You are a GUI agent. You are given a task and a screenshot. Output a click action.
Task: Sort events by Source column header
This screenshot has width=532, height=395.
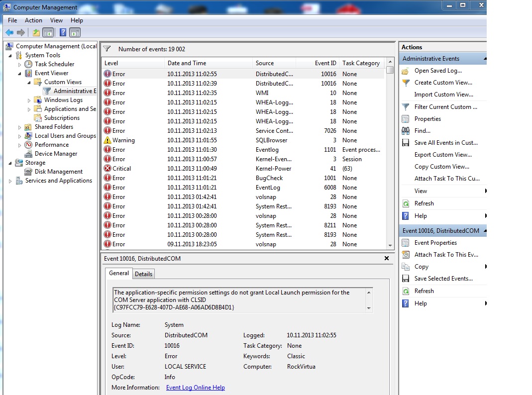274,63
